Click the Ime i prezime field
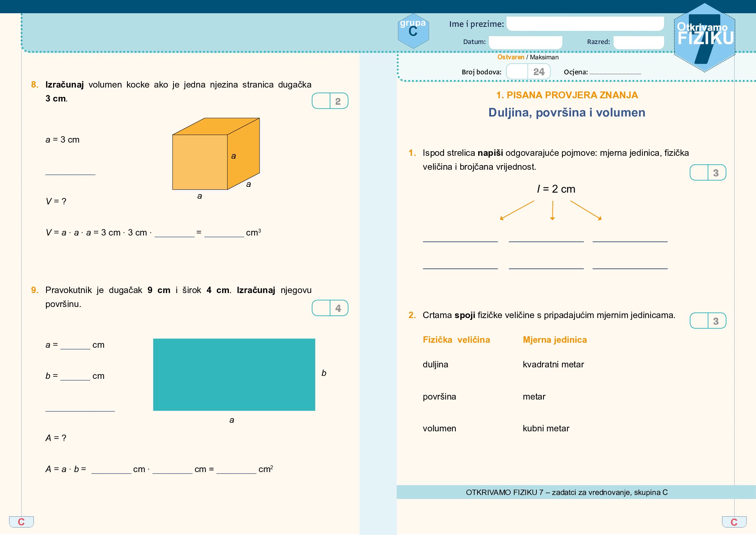The image size is (756, 535). coord(585,24)
